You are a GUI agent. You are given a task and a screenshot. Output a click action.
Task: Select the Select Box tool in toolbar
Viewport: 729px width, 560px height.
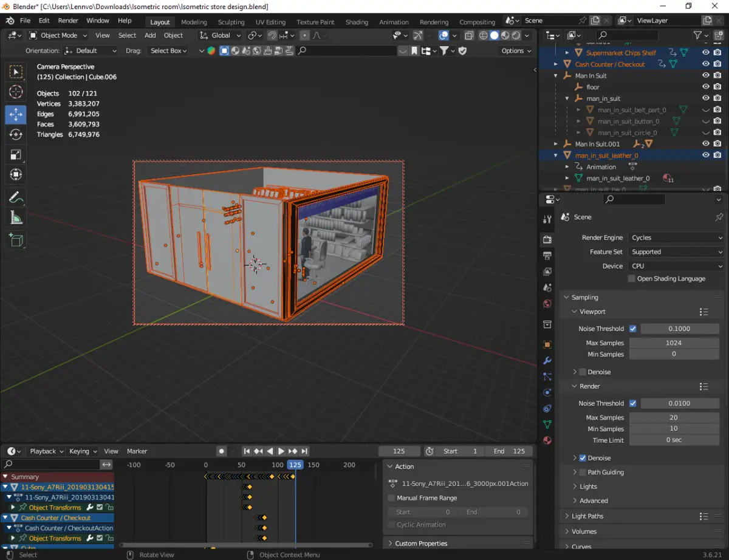point(16,73)
